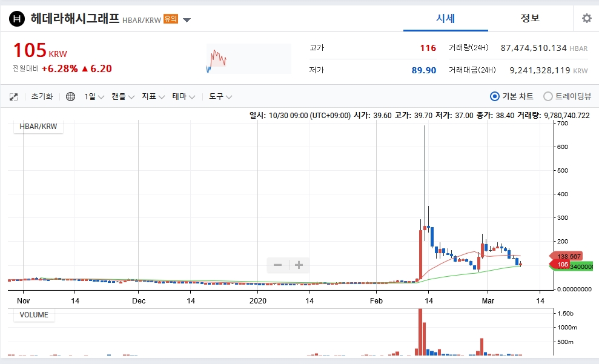Click the current price 105 KRW
Screen dimensions: 599x364
pos(40,50)
